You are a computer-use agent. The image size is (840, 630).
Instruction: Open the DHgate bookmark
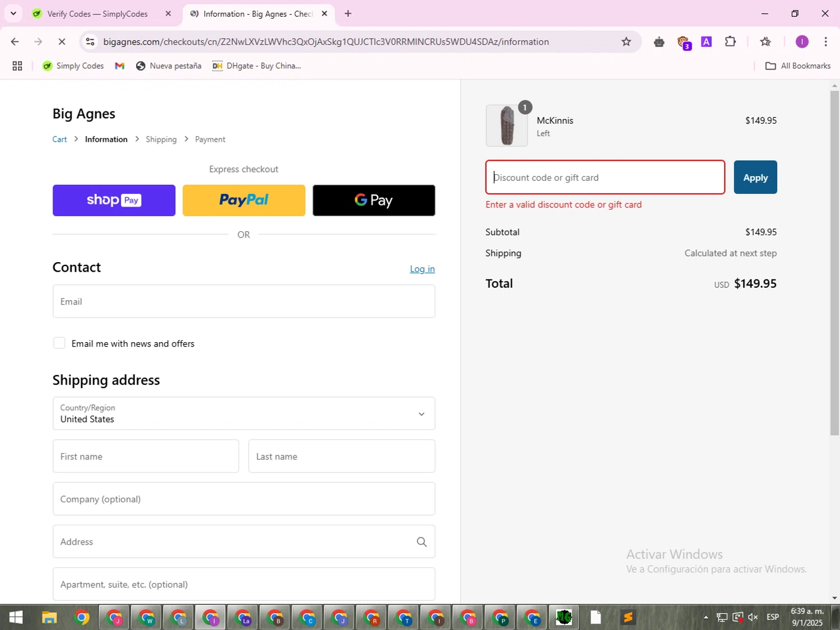click(256, 66)
